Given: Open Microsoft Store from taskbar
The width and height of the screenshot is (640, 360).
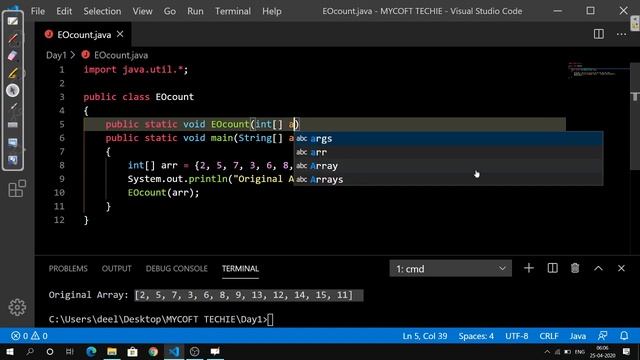Looking at the screenshot, I should click(132, 351).
